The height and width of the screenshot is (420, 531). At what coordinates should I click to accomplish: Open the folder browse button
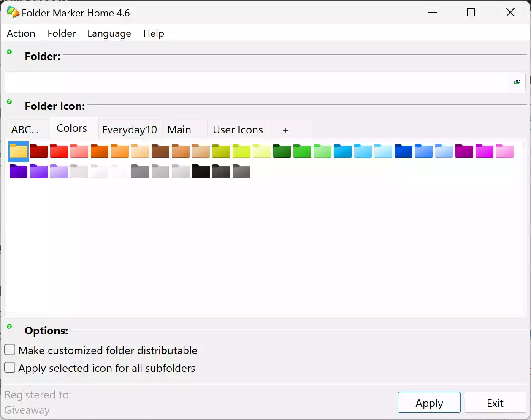coord(517,82)
